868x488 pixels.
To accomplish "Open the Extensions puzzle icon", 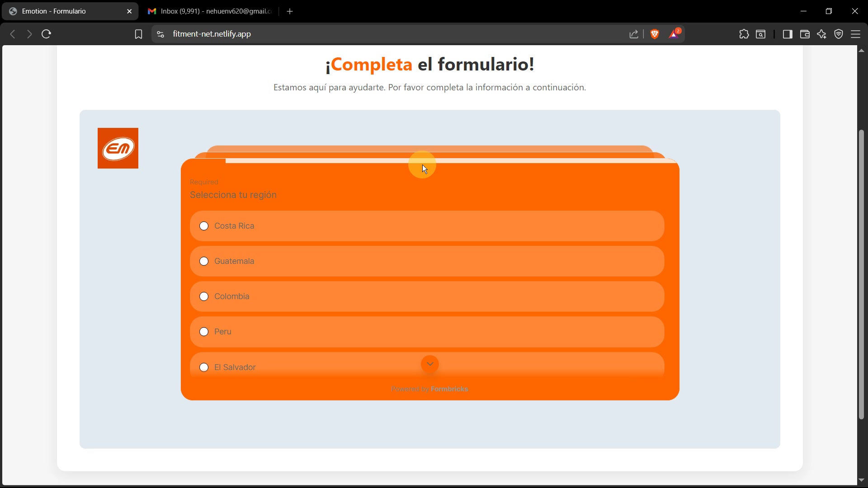I will [744, 34].
